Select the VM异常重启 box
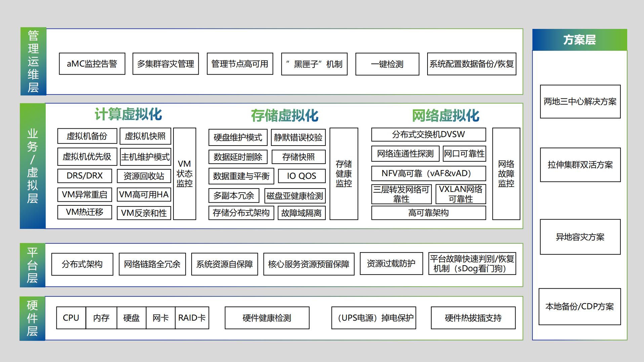 point(85,194)
